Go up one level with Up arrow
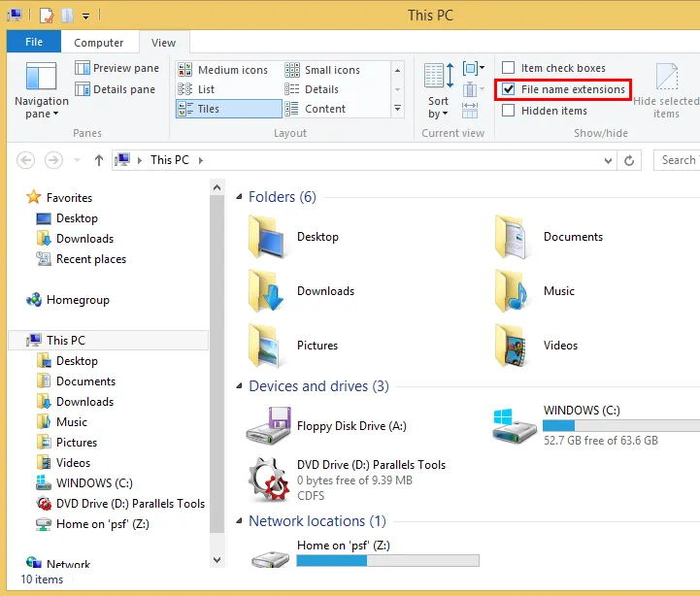Viewport: 700px width, 596px height. coord(99,160)
